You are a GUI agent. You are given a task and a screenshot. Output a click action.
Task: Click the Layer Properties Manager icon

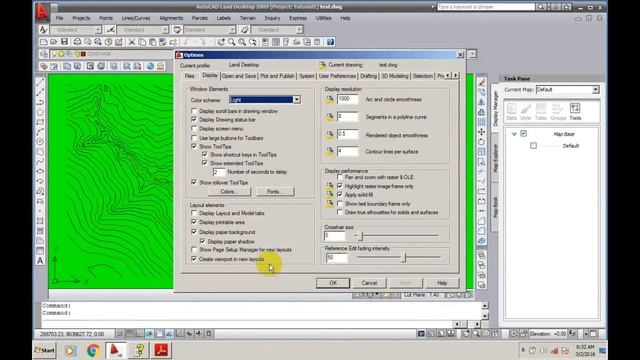(44, 54)
